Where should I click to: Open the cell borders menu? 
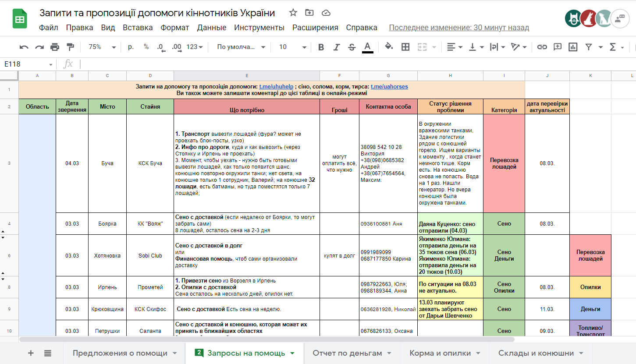point(405,47)
